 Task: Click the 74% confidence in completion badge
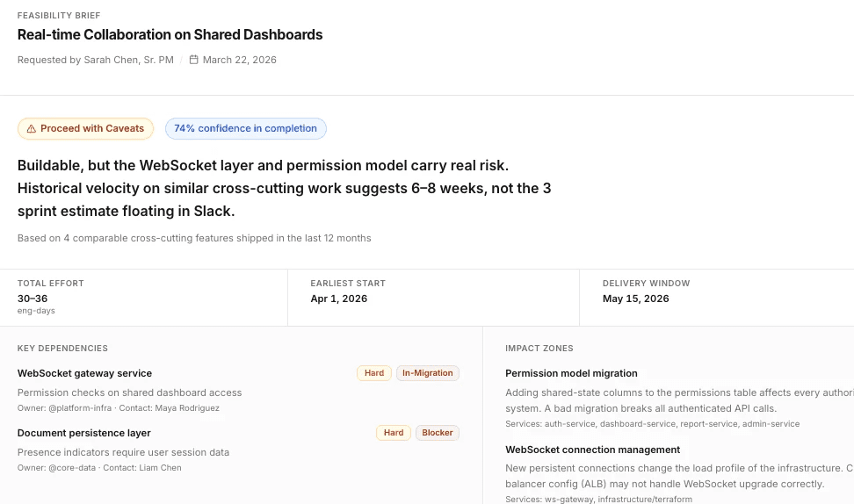pyautogui.click(x=245, y=129)
